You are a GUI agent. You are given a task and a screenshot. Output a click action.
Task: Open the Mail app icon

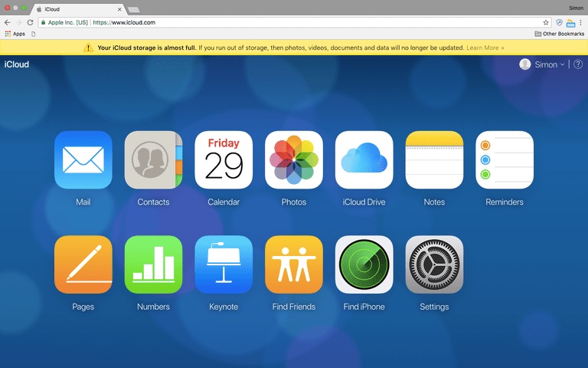[x=83, y=160]
